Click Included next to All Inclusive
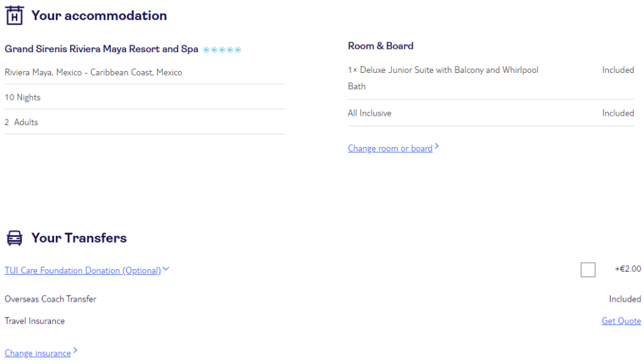This screenshot has width=644, height=364. coord(618,113)
